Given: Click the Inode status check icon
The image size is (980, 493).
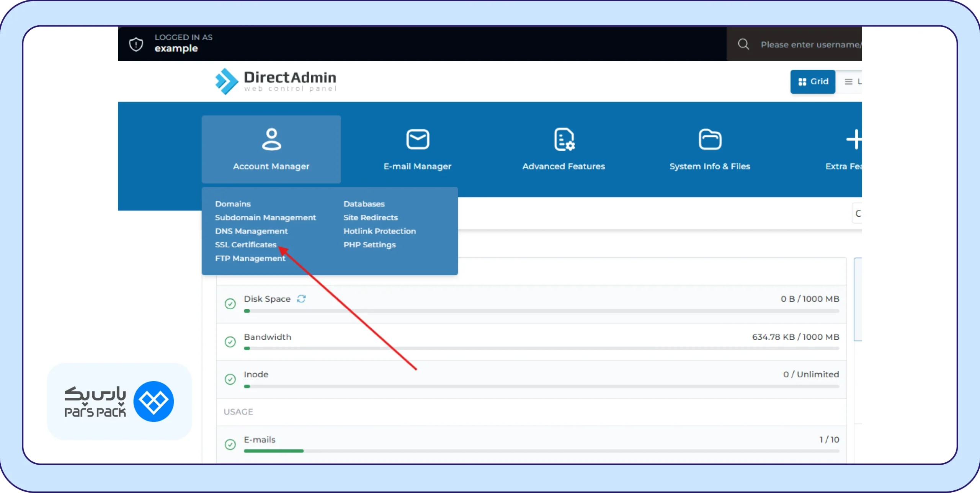Looking at the screenshot, I should (x=230, y=379).
